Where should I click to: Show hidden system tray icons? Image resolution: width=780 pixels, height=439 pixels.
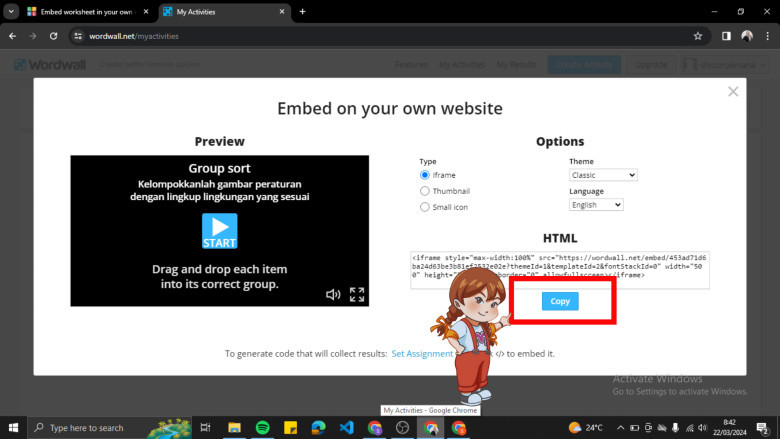620,428
